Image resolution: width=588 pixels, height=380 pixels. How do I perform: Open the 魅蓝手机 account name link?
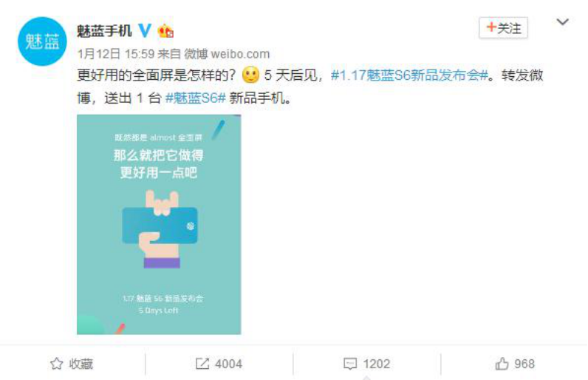click(x=104, y=30)
